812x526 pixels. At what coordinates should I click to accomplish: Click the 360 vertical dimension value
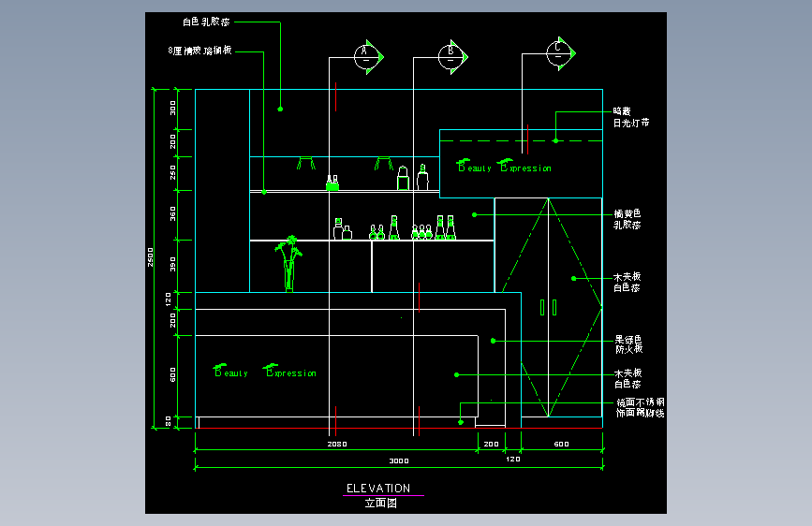pos(173,213)
